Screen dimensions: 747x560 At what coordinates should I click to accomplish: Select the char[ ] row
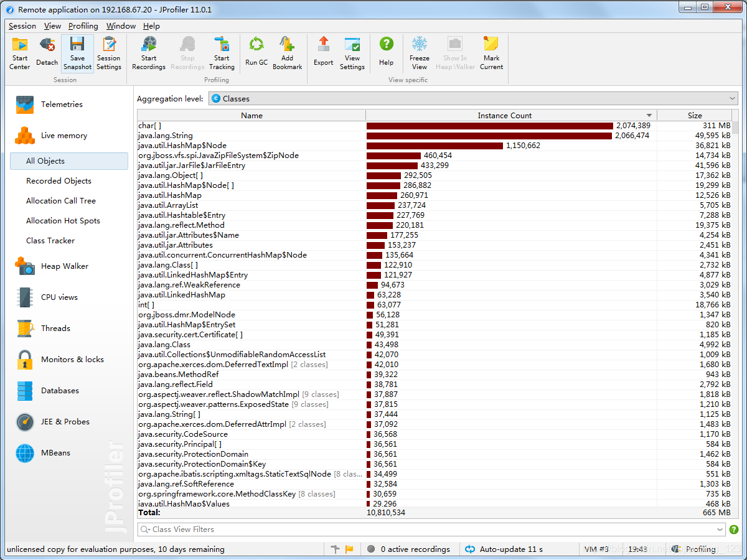pos(435,126)
